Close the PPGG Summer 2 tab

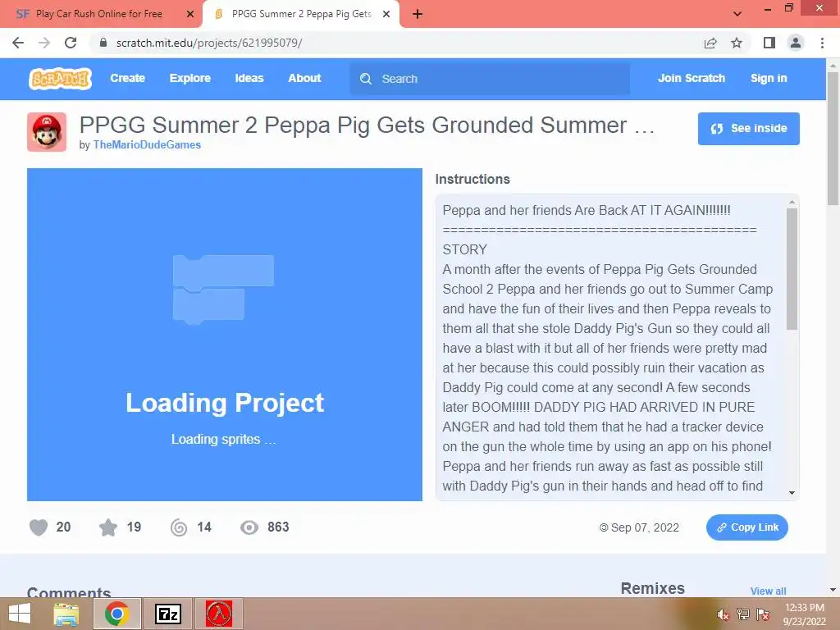click(386, 14)
